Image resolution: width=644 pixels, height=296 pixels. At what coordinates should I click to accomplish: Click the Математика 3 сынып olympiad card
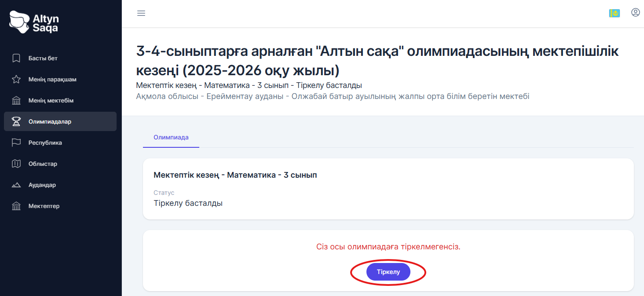tap(387, 189)
